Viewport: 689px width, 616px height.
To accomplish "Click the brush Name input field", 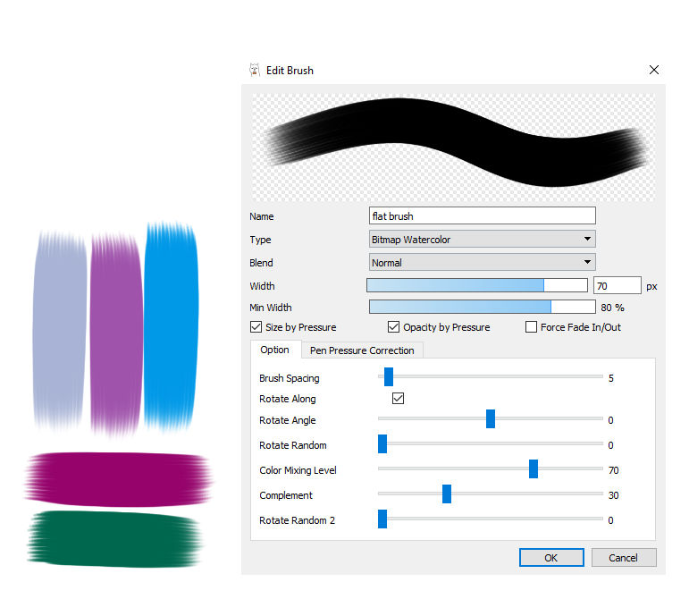I will [482, 215].
